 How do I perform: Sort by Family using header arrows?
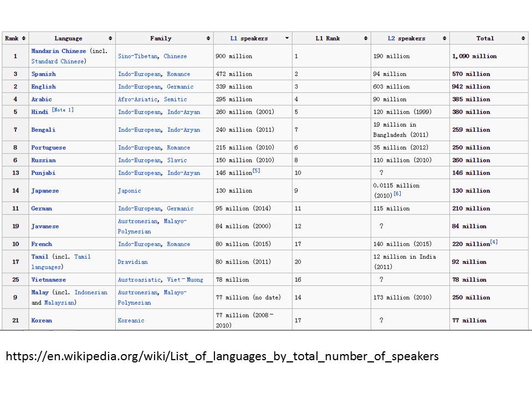208,38
